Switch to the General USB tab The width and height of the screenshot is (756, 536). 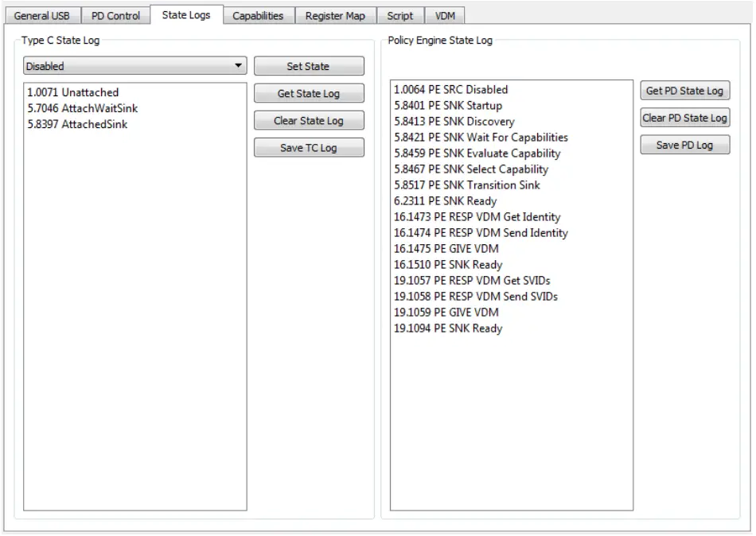click(x=42, y=14)
